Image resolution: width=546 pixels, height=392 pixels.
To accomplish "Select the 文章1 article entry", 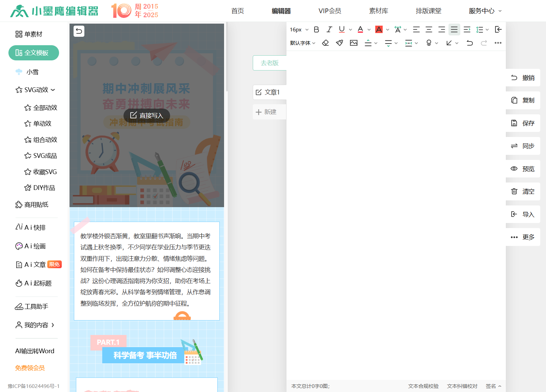I will tap(269, 92).
